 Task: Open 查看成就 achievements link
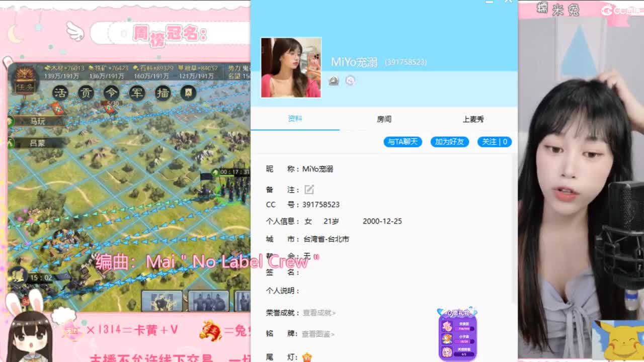(317, 312)
